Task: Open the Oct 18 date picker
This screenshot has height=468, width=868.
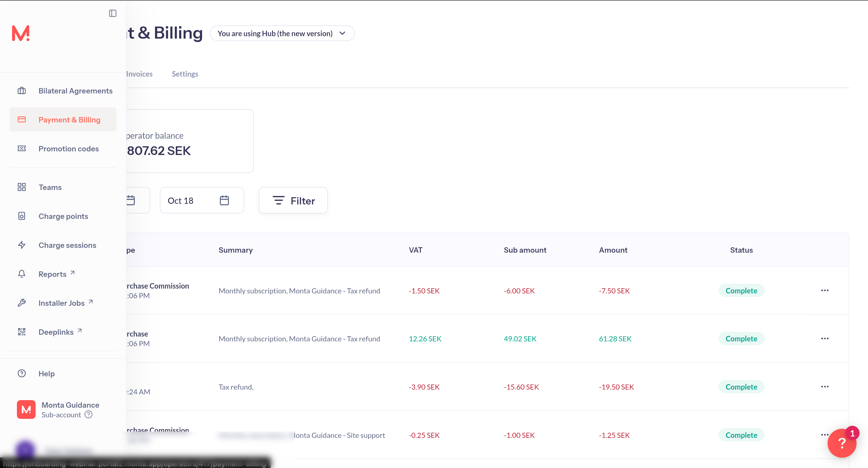Action: point(201,201)
